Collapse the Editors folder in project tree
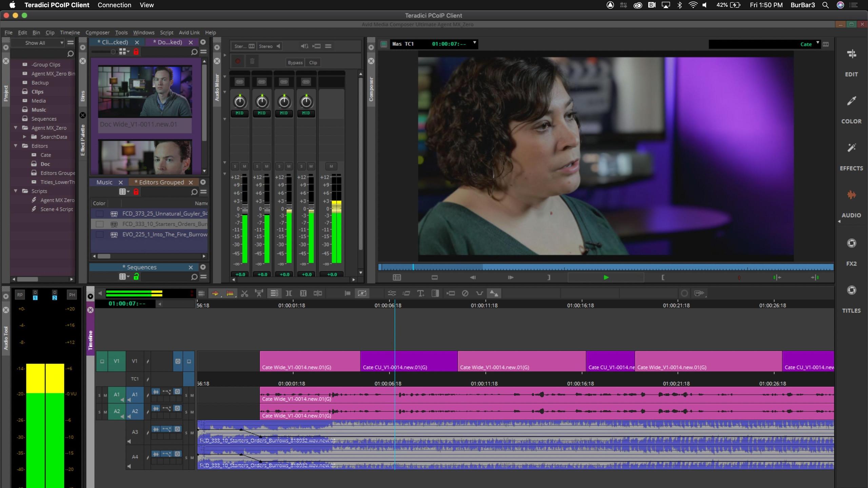The height and width of the screenshot is (488, 868). (x=16, y=146)
